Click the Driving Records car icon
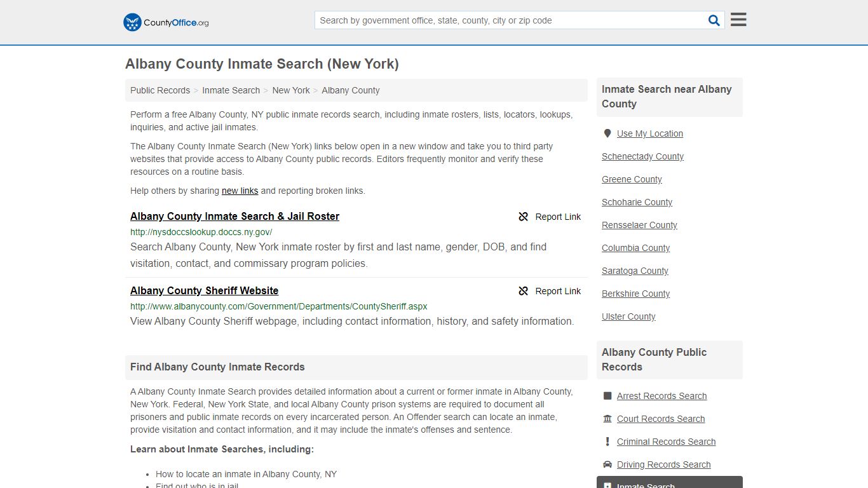The width and height of the screenshot is (868, 488). tap(607, 464)
